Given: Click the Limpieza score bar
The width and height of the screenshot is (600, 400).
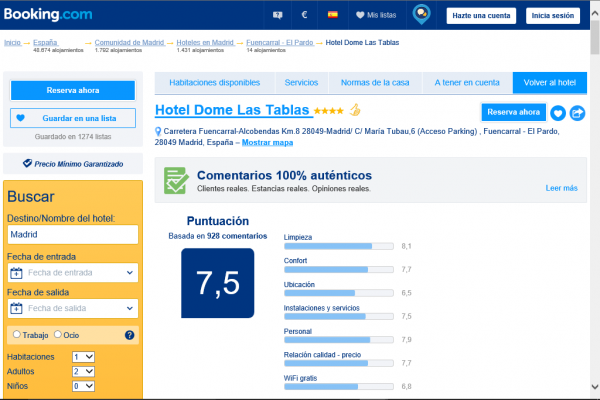Looking at the screenshot, I should coord(339,246).
